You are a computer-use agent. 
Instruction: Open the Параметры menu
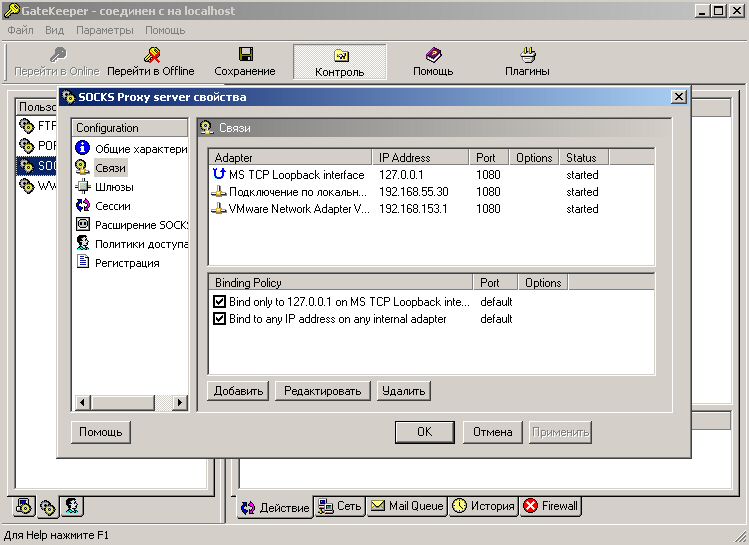[x=105, y=30]
